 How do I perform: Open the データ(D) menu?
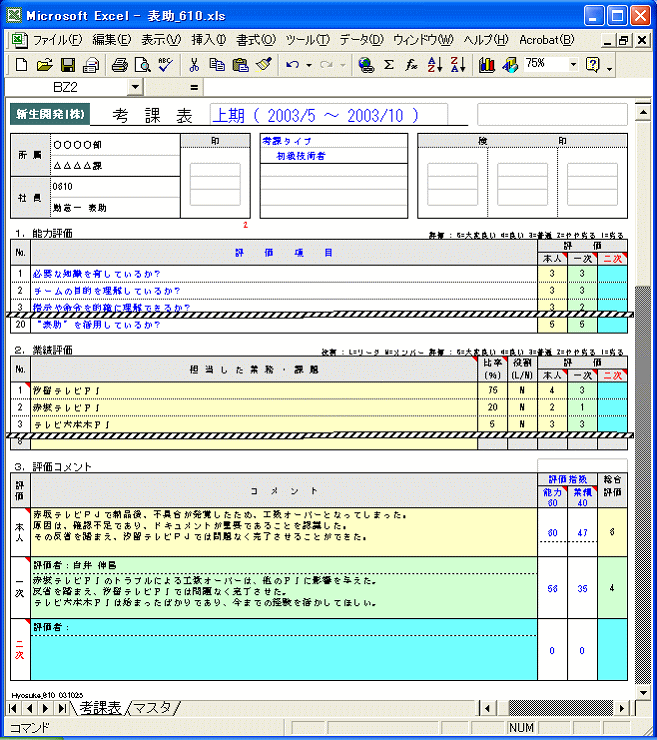click(361, 40)
